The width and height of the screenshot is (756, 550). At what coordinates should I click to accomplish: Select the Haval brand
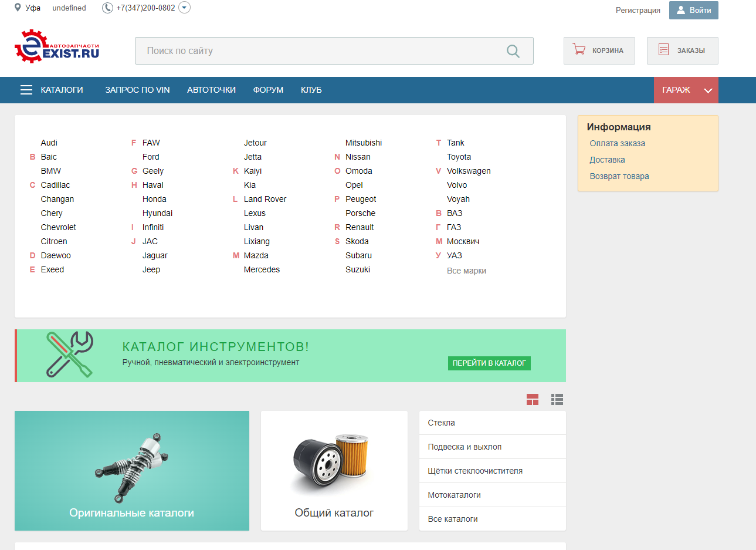click(153, 185)
